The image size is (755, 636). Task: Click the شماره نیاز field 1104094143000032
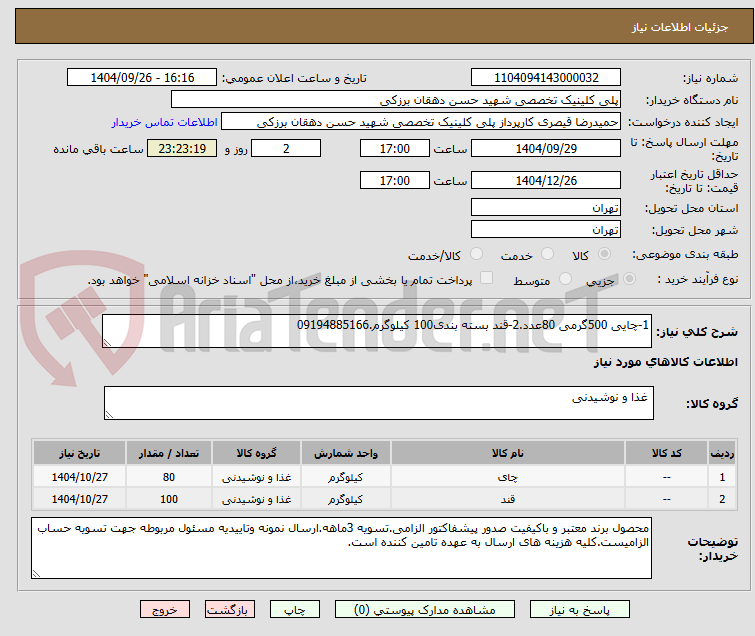[x=546, y=78]
